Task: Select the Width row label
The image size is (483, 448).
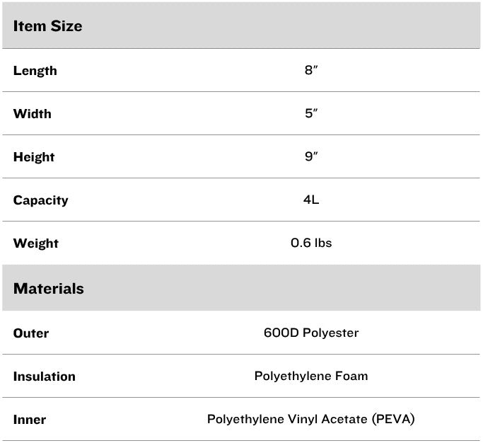Action: (x=32, y=114)
